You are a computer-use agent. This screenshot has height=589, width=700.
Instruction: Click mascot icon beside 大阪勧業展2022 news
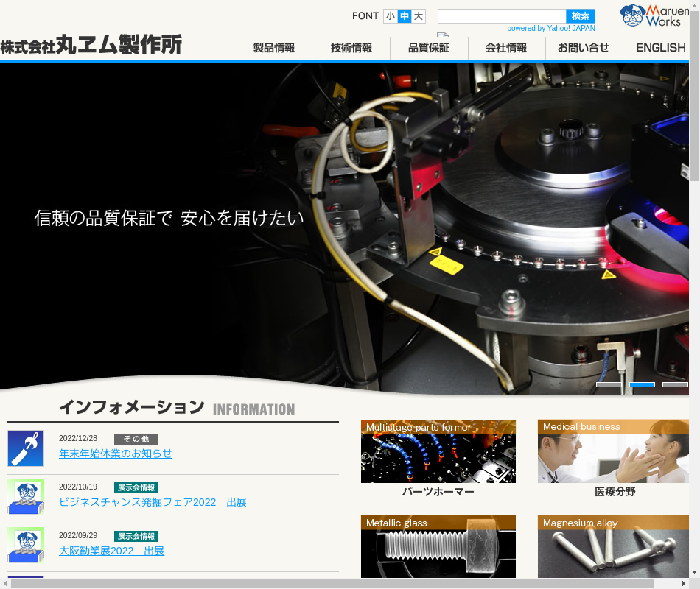coord(26,545)
